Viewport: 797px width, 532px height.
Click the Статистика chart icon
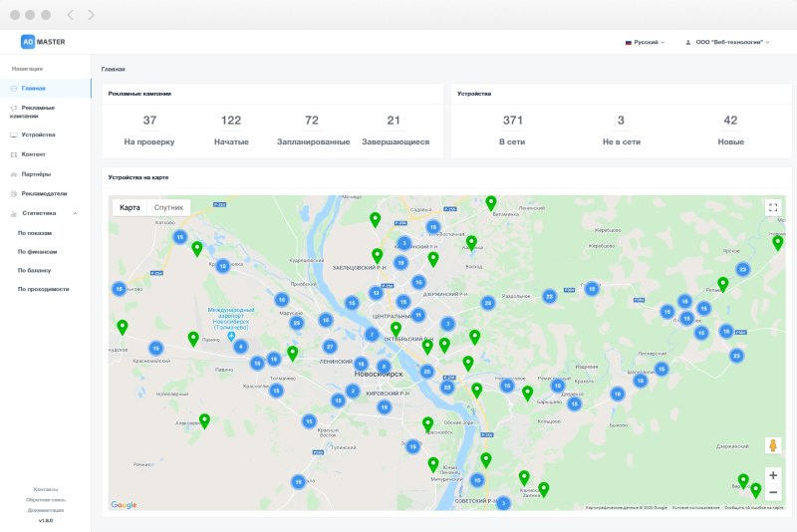tap(14, 213)
